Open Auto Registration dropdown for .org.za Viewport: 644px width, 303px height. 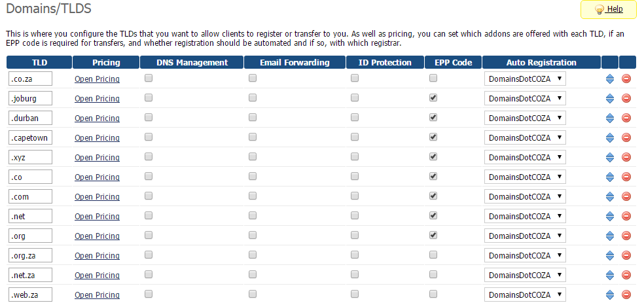(525, 255)
